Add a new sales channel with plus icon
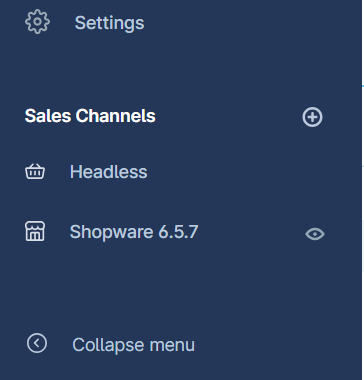 [x=312, y=117]
